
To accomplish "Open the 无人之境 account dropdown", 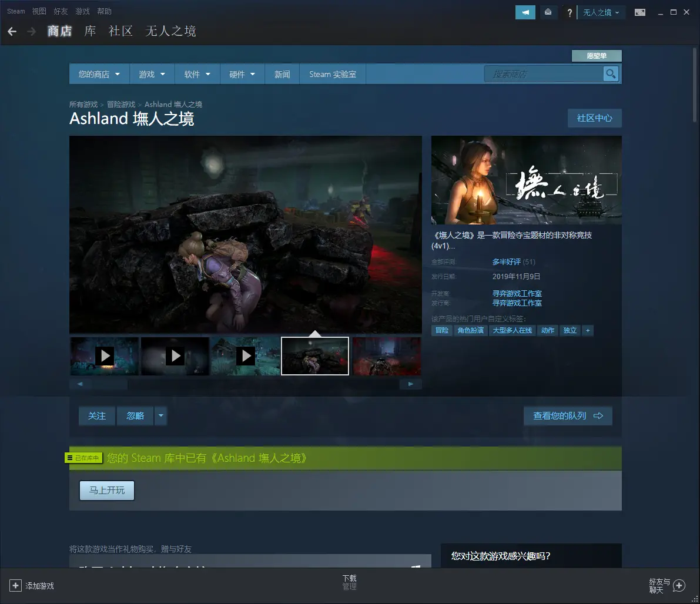I will [601, 12].
